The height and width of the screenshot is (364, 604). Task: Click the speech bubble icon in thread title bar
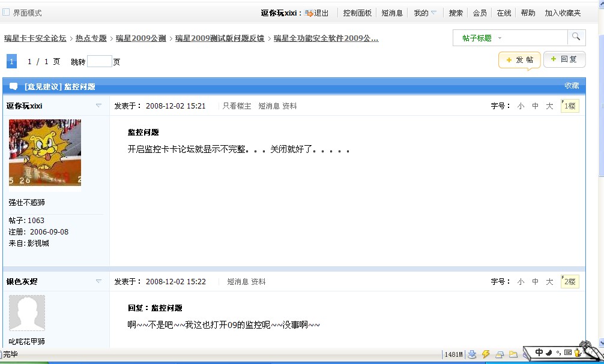pos(13,86)
